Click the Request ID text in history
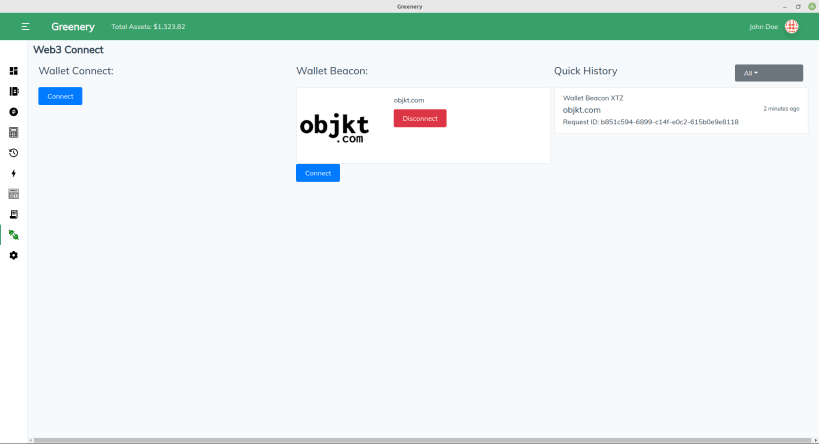The image size is (819, 444). coord(650,122)
